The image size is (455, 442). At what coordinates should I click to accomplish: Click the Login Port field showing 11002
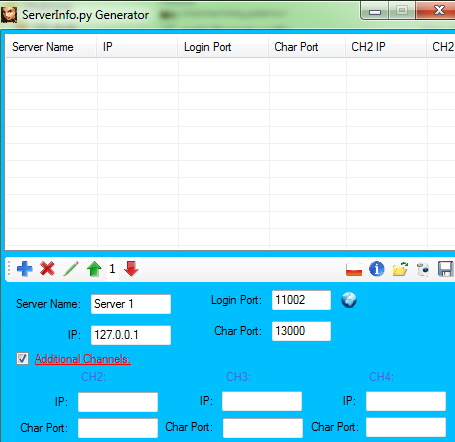pyautogui.click(x=301, y=300)
